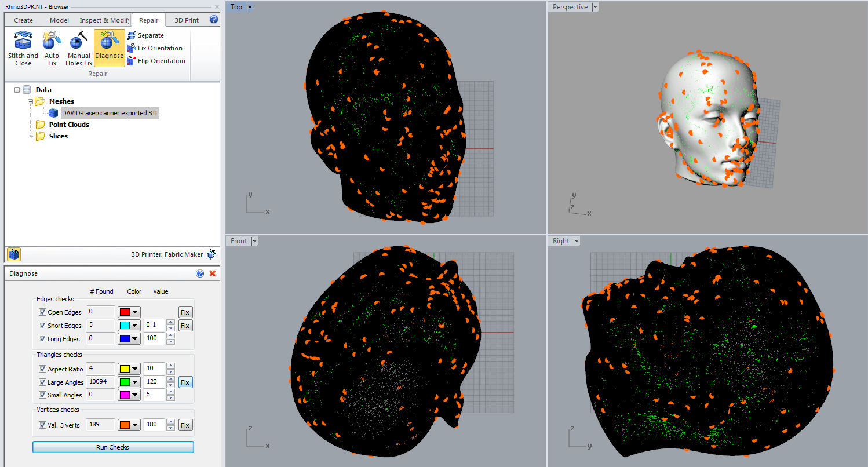Disable the Val. 3 verts checkbox
868x467 pixels.
(x=42, y=425)
